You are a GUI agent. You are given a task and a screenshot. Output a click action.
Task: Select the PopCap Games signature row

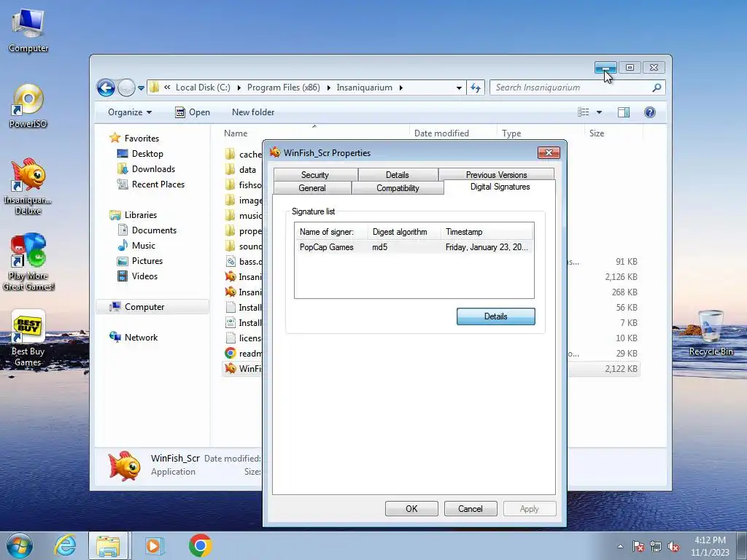pos(414,247)
